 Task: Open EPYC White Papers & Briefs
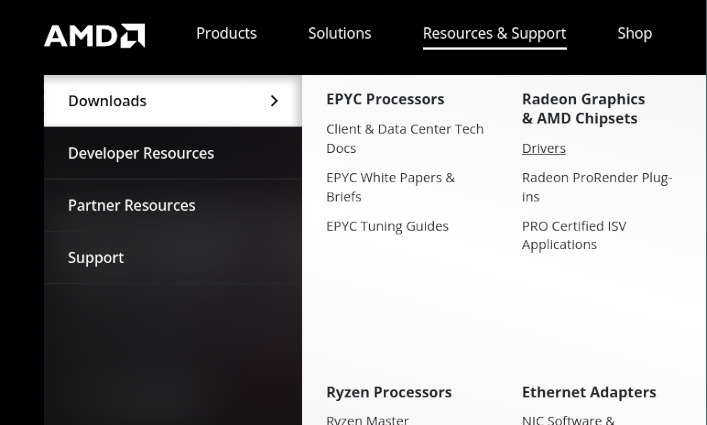click(390, 187)
